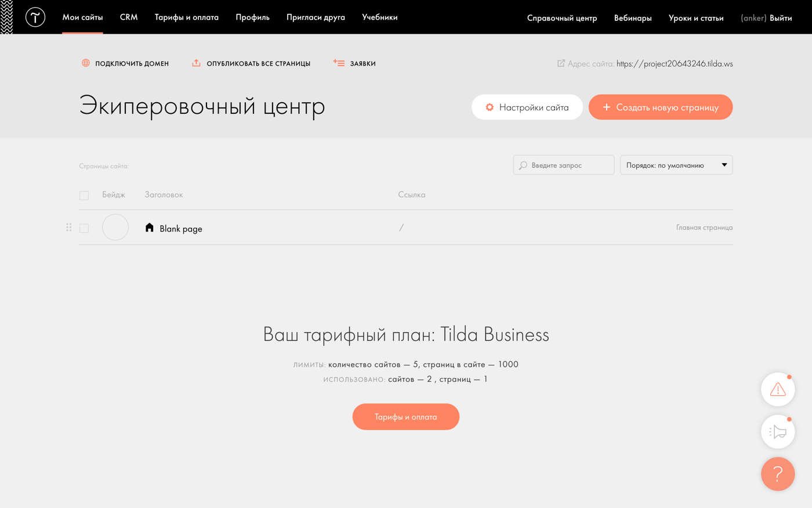
Task: Click the Настройки сайта button
Action: click(527, 107)
